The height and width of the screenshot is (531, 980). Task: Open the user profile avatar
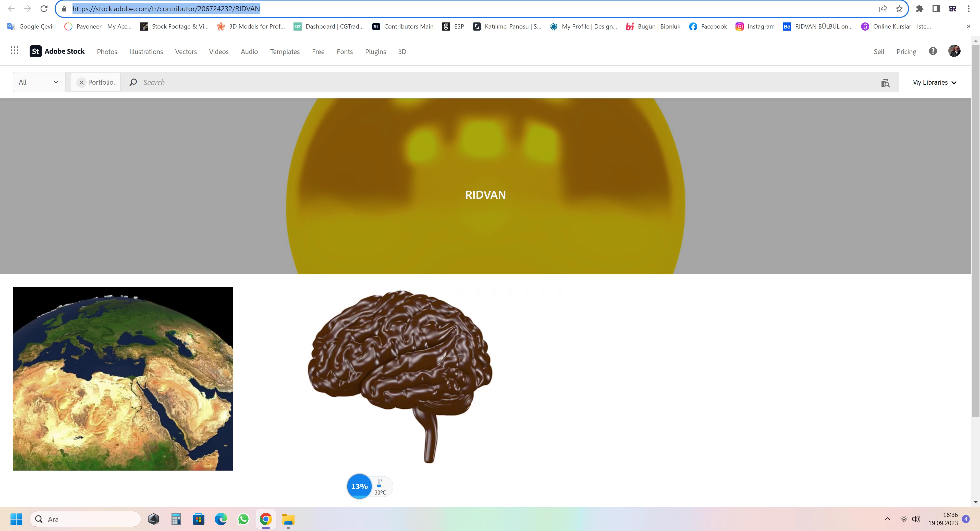(954, 51)
